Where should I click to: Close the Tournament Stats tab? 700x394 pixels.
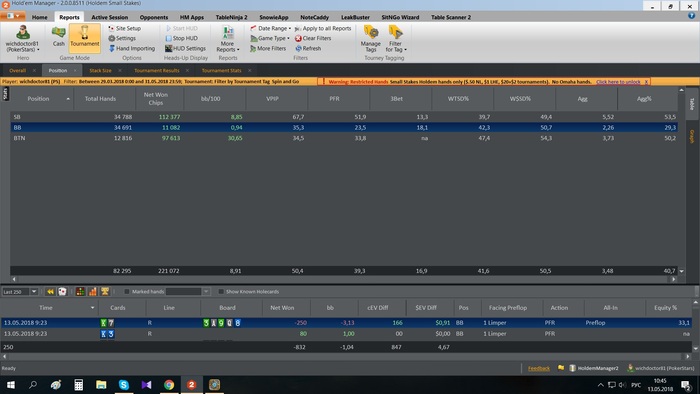(x=250, y=71)
